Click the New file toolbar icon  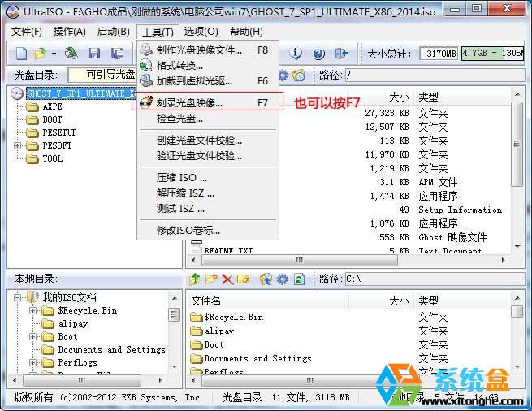tap(22, 54)
